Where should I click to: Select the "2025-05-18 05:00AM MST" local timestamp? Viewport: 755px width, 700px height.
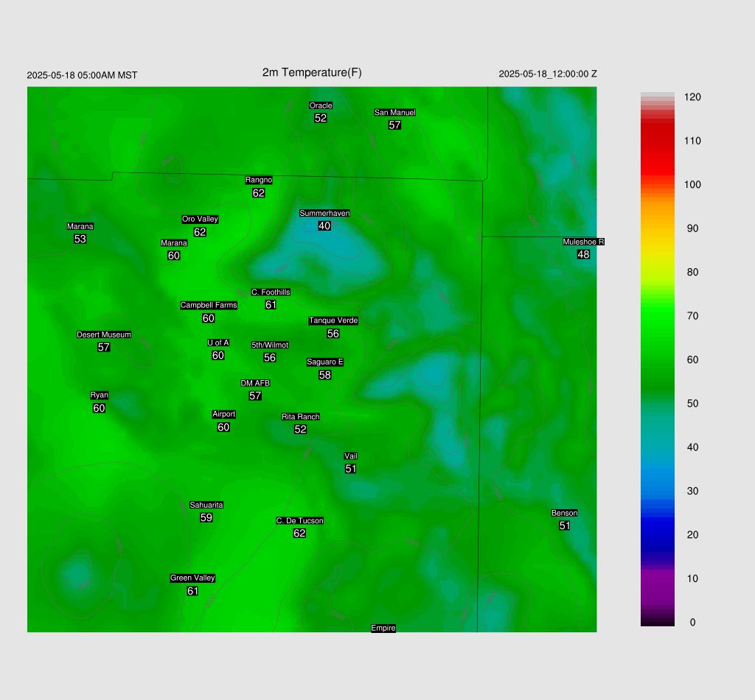tap(82, 75)
